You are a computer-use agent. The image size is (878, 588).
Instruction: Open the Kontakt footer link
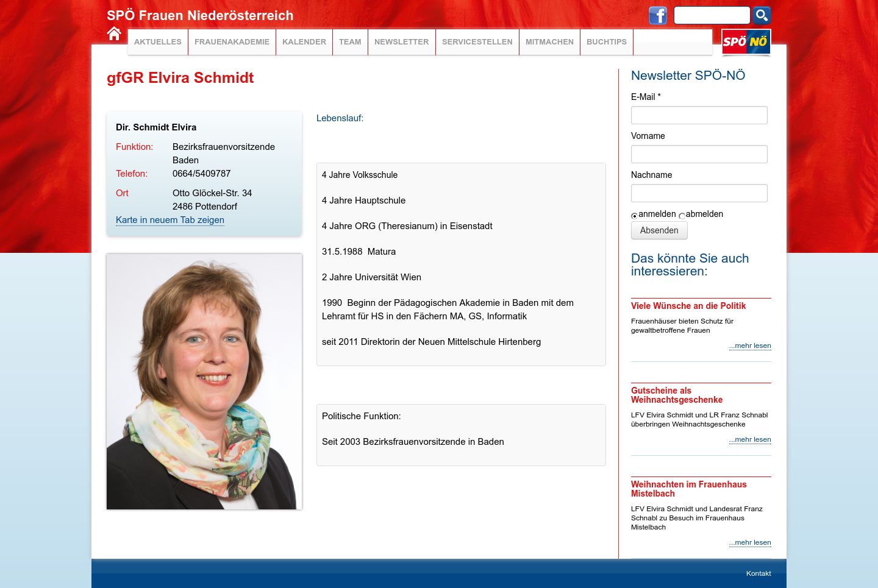[758, 573]
